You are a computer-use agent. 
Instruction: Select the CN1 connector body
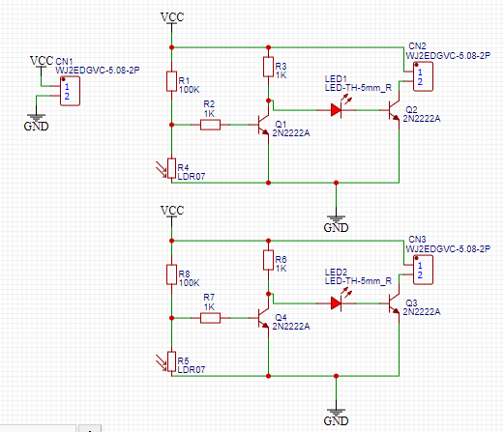tap(70, 91)
